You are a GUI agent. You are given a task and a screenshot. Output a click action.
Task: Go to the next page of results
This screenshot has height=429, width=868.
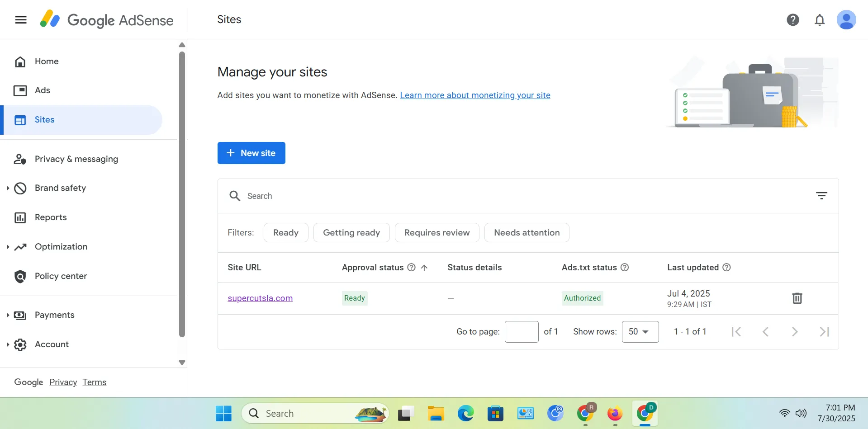795,332
